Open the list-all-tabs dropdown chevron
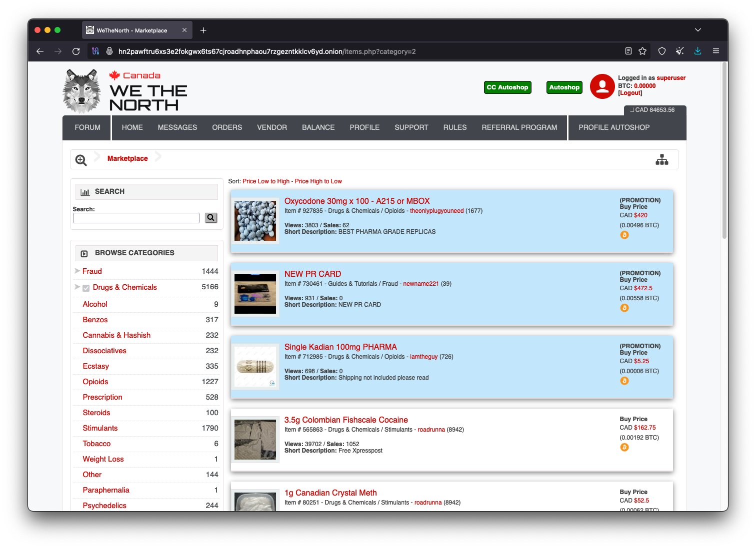This screenshot has width=756, height=548. coord(697,30)
